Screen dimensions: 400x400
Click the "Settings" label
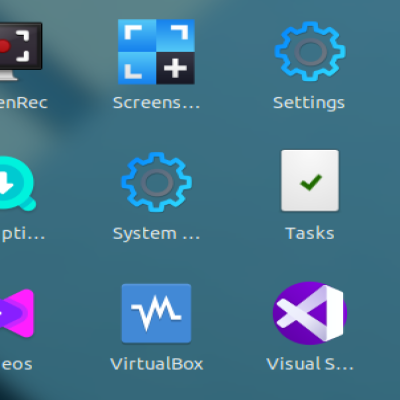309,103
